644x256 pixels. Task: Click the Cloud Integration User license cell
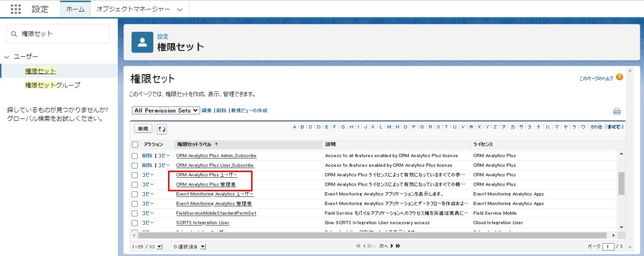(x=498, y=223)
